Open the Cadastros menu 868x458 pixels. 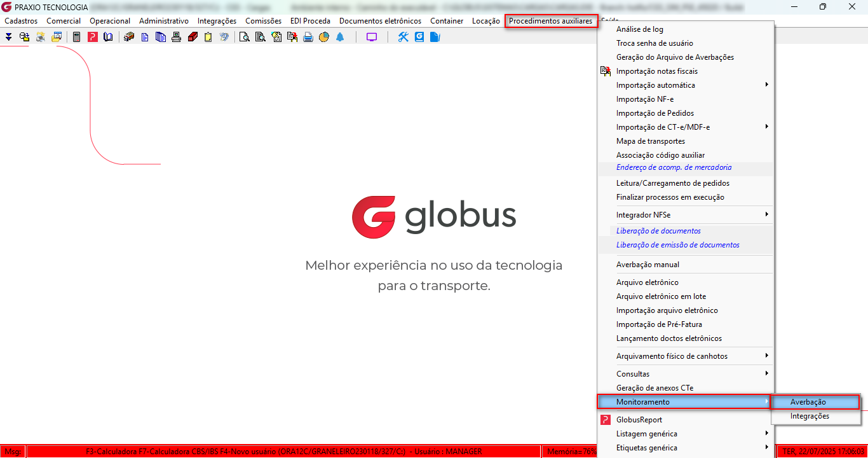pos(21,21)
